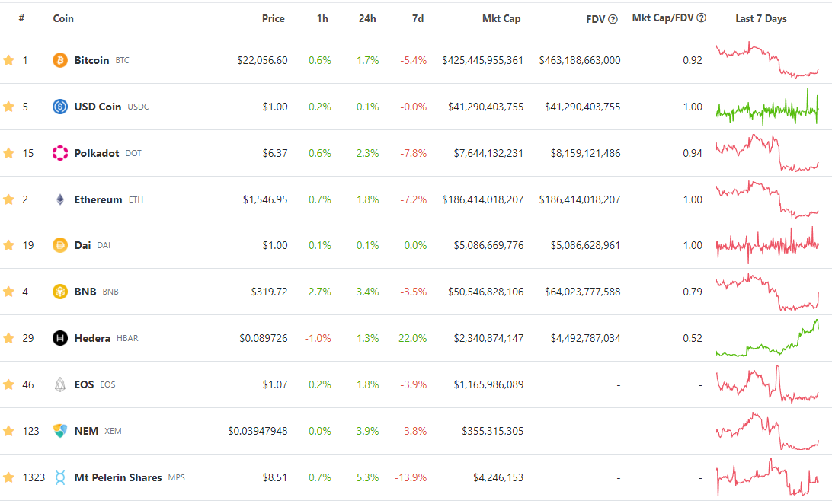Sort by the FDV column header
Image resolution: width=832 pixels, height=504 pixels.
[x=595, y=19]
